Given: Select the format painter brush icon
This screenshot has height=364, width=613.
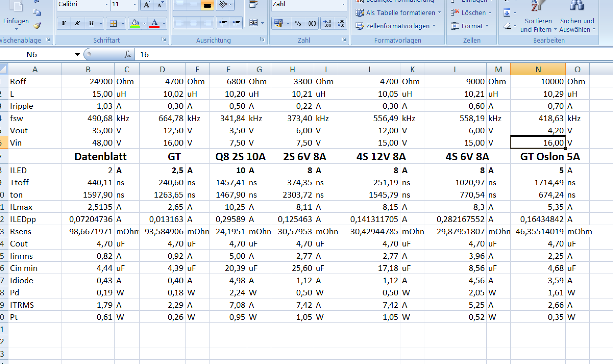Looking at the screenshot, I should pyautogui.click(x=37, y=25).
